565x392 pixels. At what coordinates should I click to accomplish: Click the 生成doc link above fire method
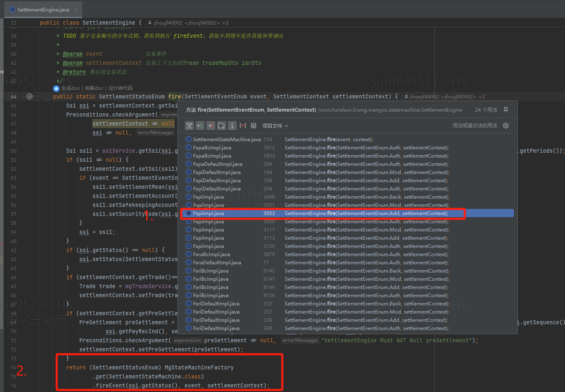[70, 88]
